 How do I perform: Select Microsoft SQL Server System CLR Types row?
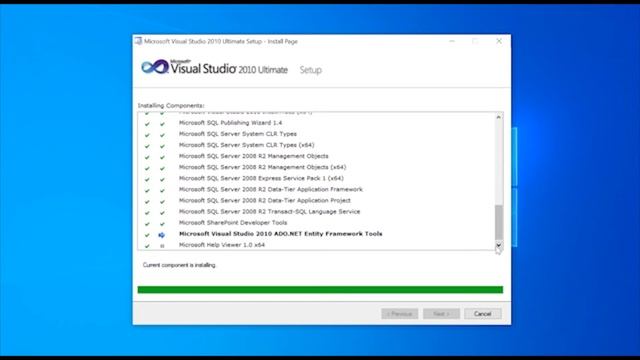(x=238, y=133)
